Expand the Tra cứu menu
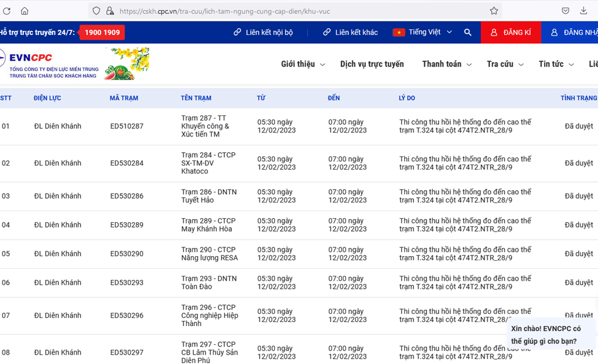598x364 pixels. click(x=505, y=64)
